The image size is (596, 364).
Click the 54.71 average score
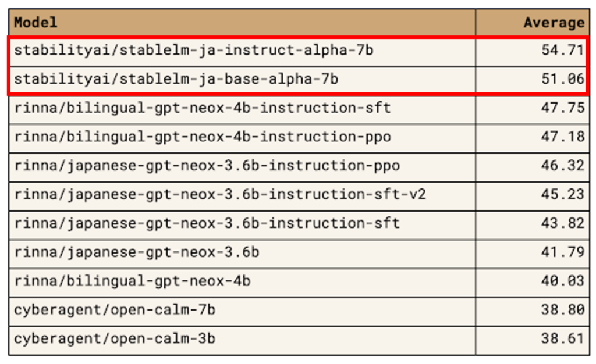pyautogui.click(x=563, y=50)
